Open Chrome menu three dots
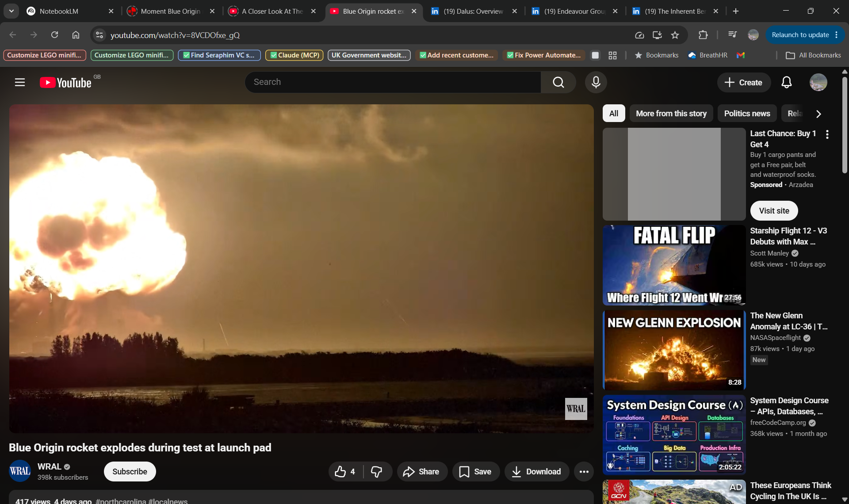The image size is (849, 504). click(837, 35)
